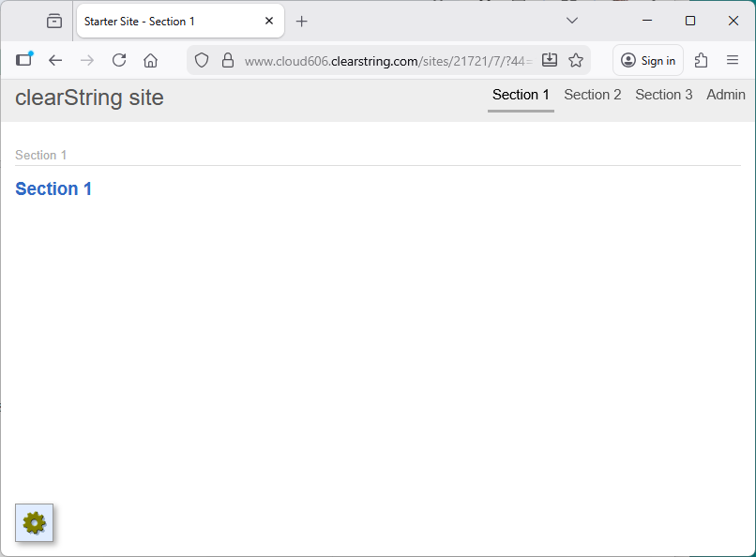Viewport: 756px width, 557px height.
Task: Reload the current page
Action: 119,60
